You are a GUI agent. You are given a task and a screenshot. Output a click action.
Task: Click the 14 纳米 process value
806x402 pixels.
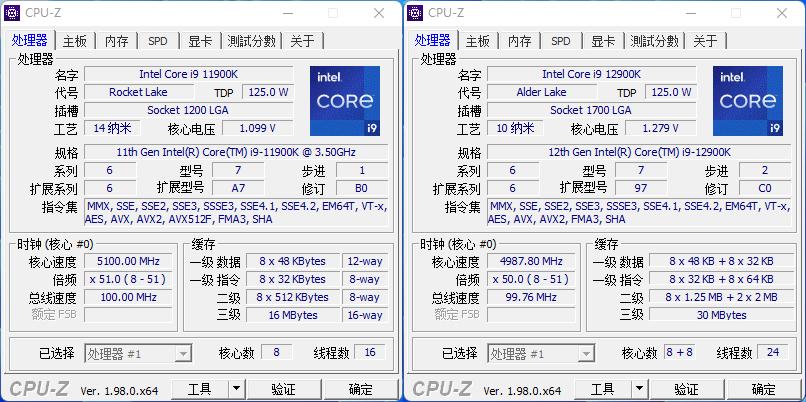pyautogui.click(x=112, y=128)
